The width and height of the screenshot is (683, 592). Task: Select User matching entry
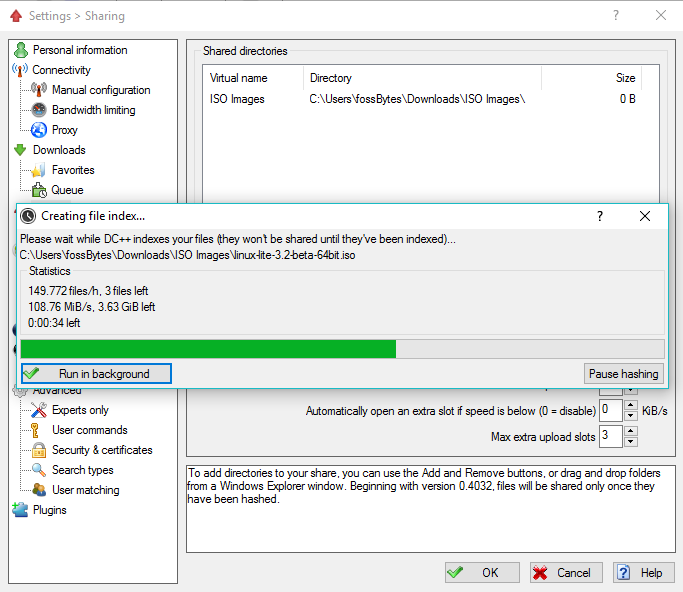(86, 490)
